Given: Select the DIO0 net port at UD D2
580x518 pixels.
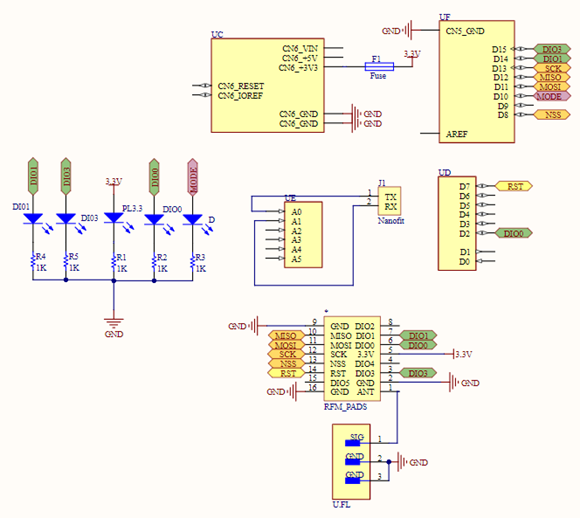Looking at the screenshot, I should 514,233.
